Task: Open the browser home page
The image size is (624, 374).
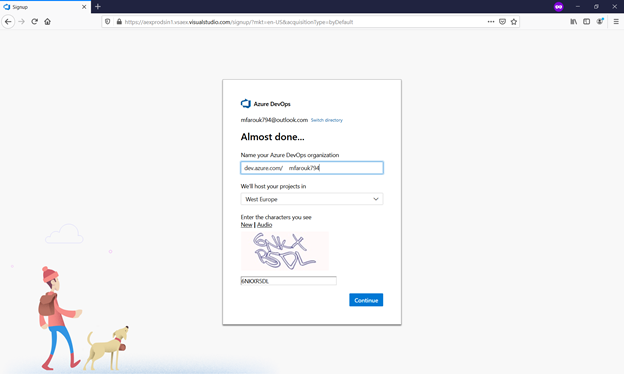Action: tap(47, 21)
